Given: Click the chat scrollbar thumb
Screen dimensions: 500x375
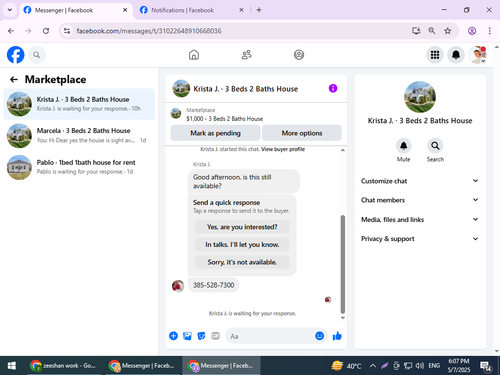Looking at the screenshot, I should [x=343, y=264].
